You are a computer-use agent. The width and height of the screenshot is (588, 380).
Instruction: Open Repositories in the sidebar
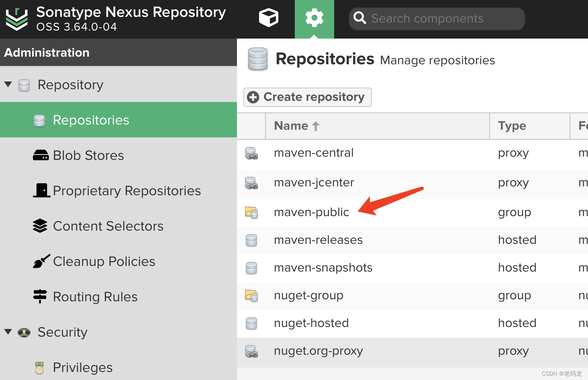[118, 120]
